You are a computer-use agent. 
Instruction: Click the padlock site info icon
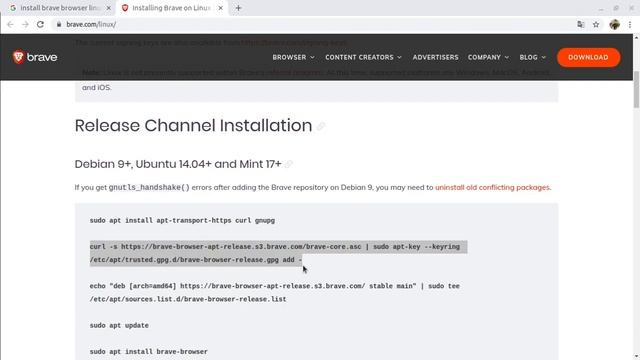[x=59, y=24]
